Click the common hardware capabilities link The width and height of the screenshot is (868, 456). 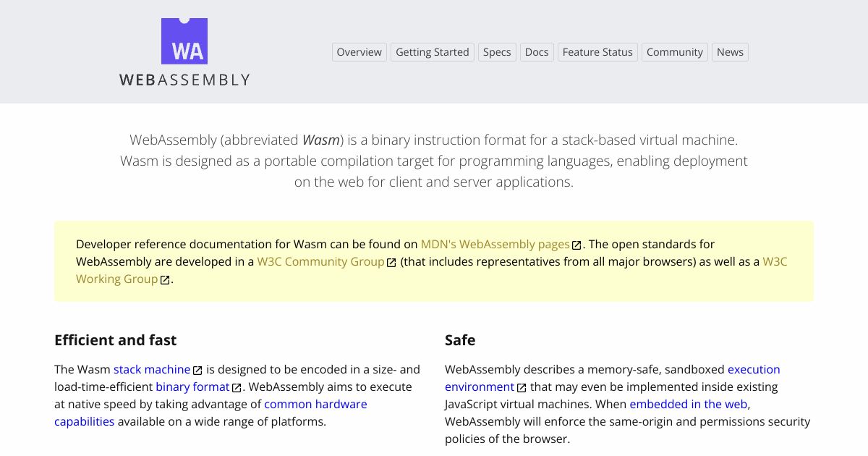click(x=315, y=405)
